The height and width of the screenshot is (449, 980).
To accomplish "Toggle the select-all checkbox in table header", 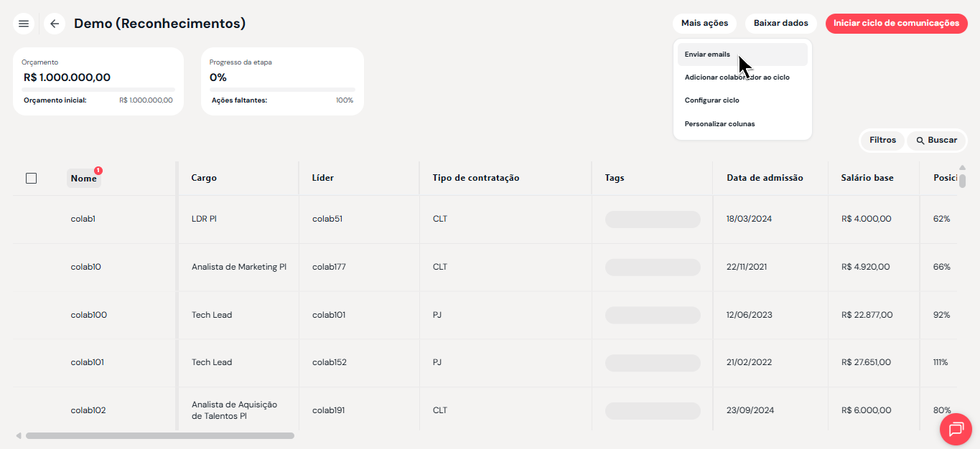I will (x=31, y=178).
